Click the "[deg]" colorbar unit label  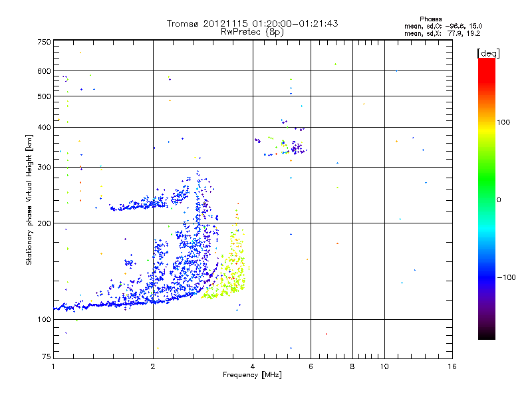pos(488,53)
